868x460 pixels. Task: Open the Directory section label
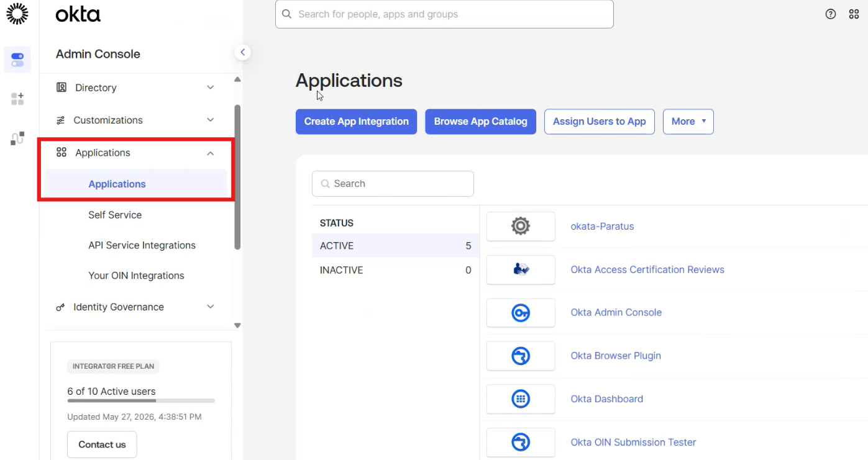pyautogui.click(x=96, y=88)
